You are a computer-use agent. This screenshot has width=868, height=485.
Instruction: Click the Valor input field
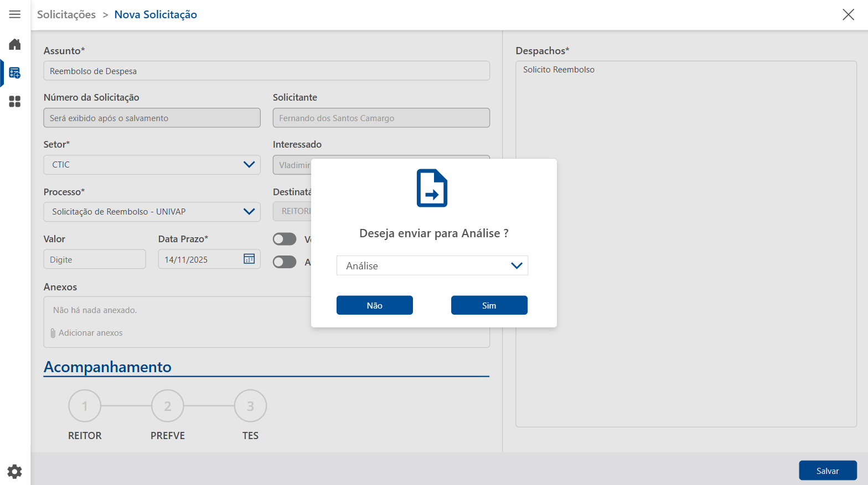(x=95, y=259)
